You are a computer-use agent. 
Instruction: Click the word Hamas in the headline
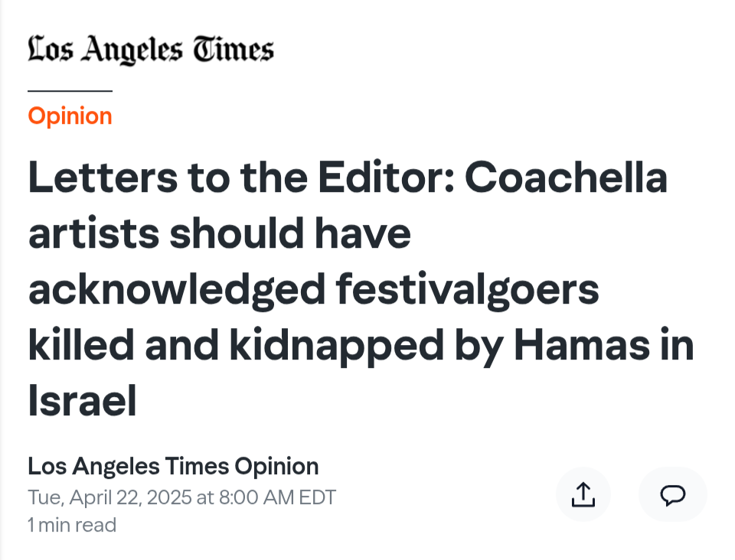click(582, 346)
